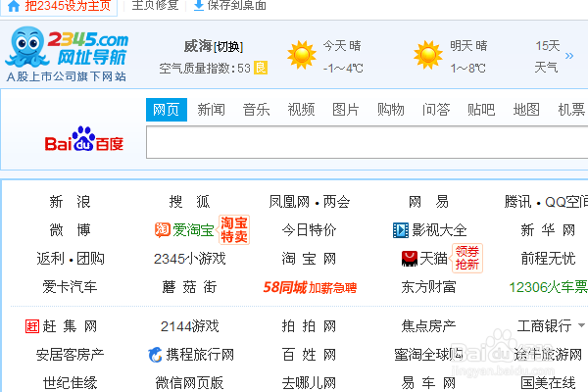Open the 团购 link
Viewport: 588px width, 392px height.
tap(90, 259)
